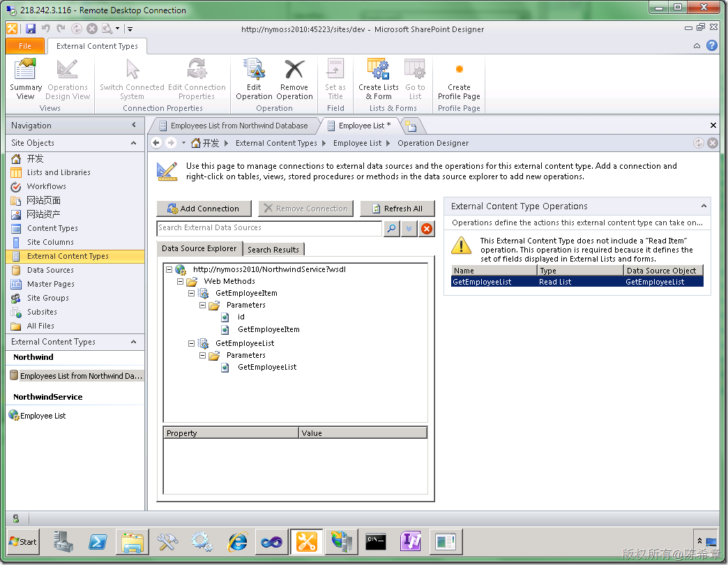Viewport: 728px width, 565px height.
Task: Select Workflows in Site Objects
Action: coord(47,186)
